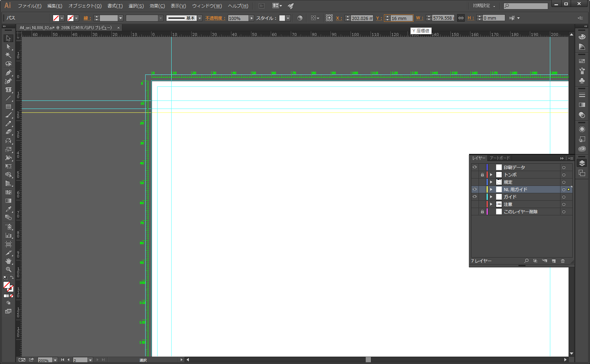This screenshot has height=364, width=590.
Task: Select the Artboard tool
Action: click(x=8, y=244)
